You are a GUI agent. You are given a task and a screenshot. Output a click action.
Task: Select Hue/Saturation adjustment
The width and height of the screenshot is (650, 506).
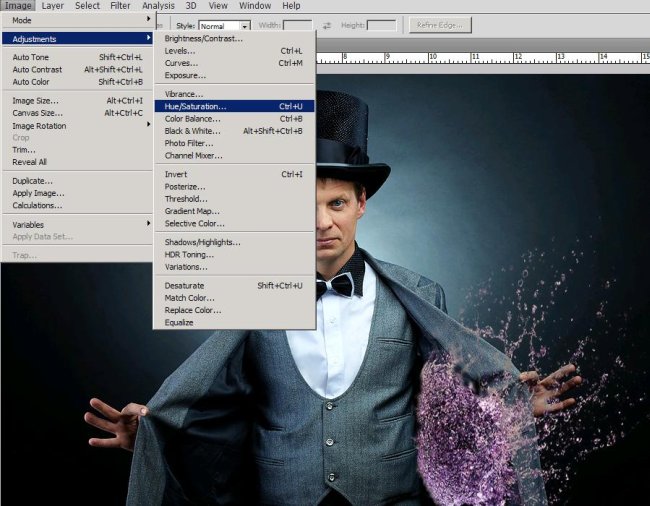pos(234,107)
